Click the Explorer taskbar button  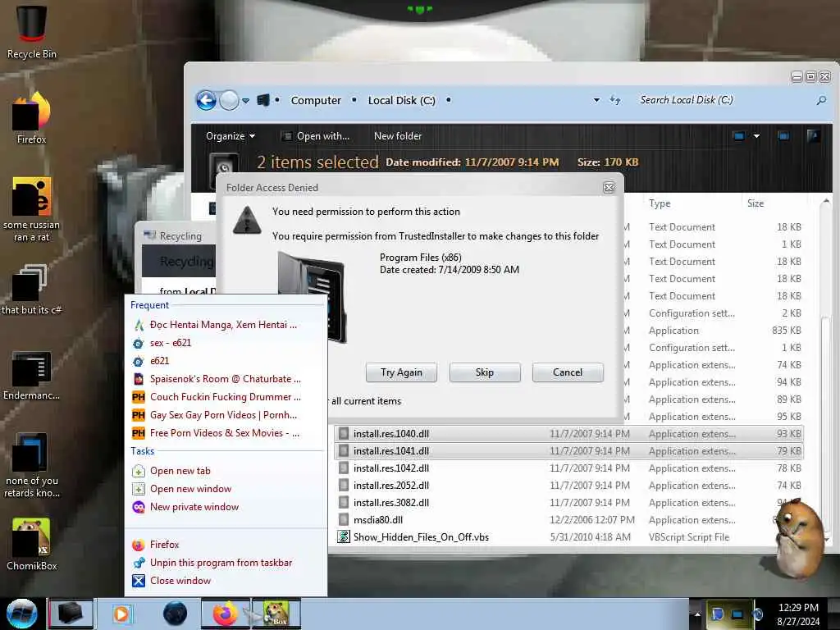(x=71, y=614)
